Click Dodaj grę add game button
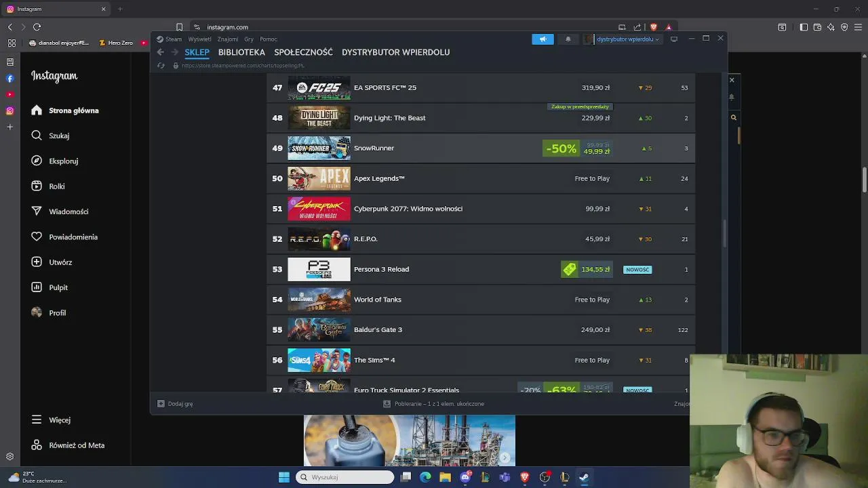Screen dimensions: 868x488 click(x=175, y=404)
